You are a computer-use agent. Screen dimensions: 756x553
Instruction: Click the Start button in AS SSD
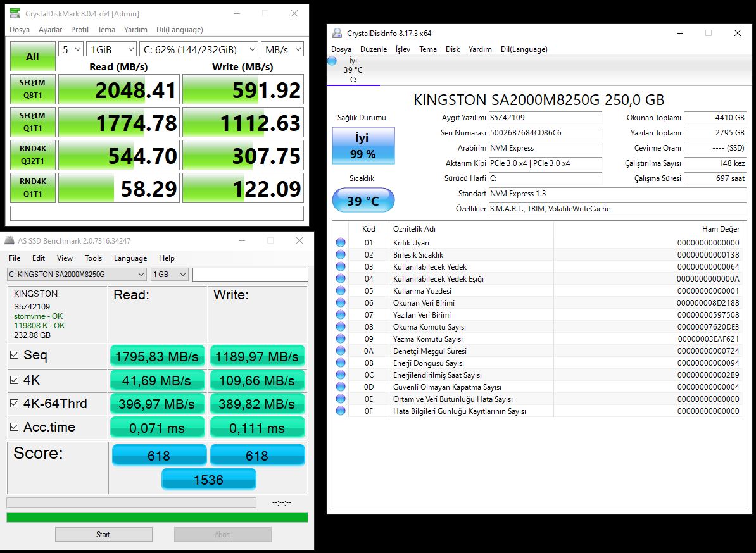pos(103,535)
